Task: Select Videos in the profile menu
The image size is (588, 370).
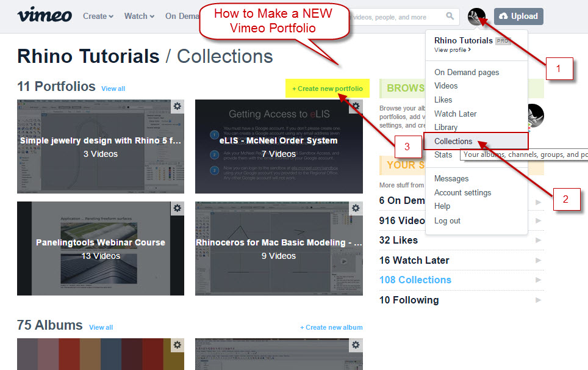Action: pos(446,86)
